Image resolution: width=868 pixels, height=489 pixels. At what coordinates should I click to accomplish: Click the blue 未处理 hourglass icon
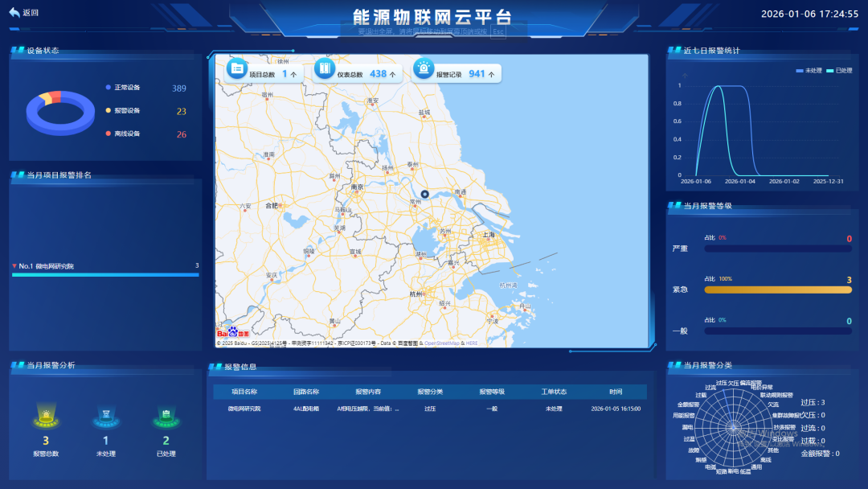click(106, 416)
